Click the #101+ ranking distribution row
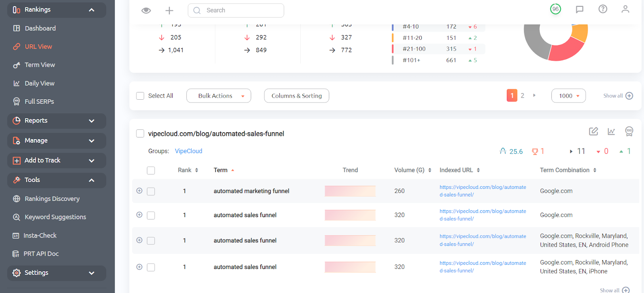This screenshot has width=644, height=293. pos(439,60)
